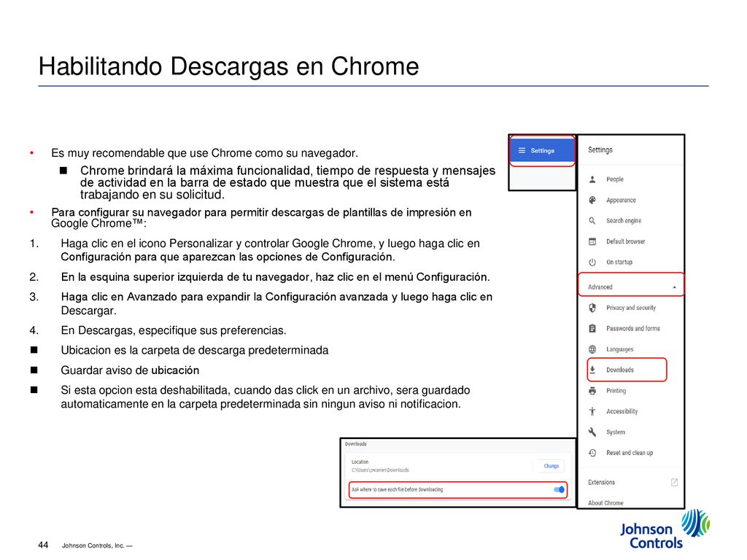The width and height of the screenshot is (747, 560).
Task: Click the Languages globe icon
Action: 592,349
